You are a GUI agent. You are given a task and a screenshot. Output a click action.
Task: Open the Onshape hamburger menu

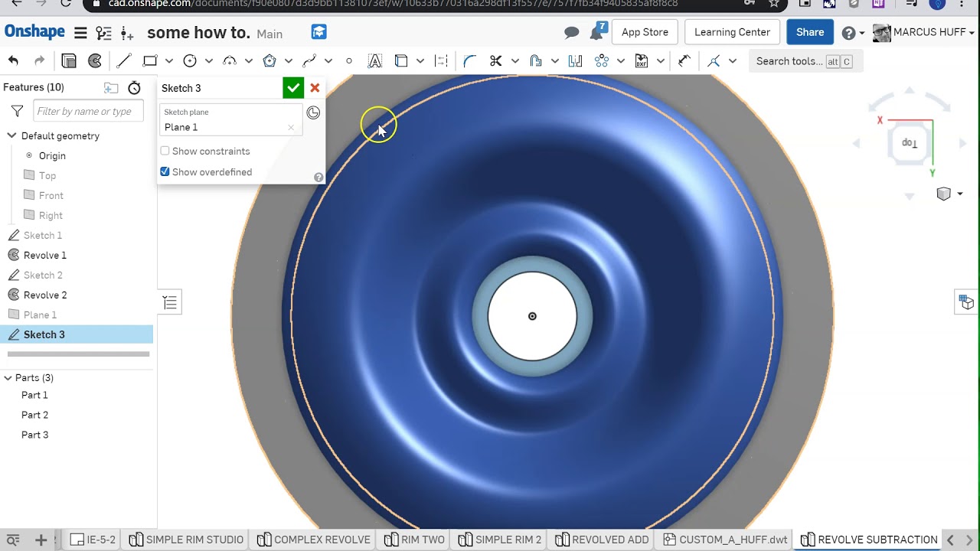pos(80,33)
